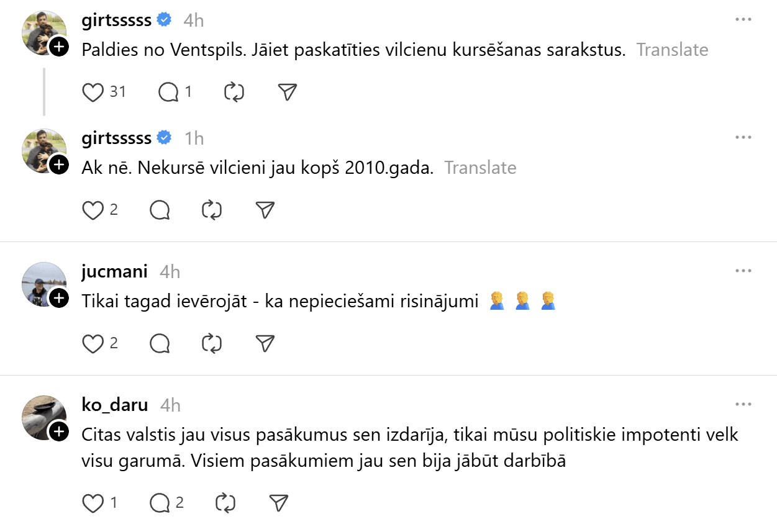Repost the "Ak nē" reply
777x532 pixels.
(x=212, y=210)
